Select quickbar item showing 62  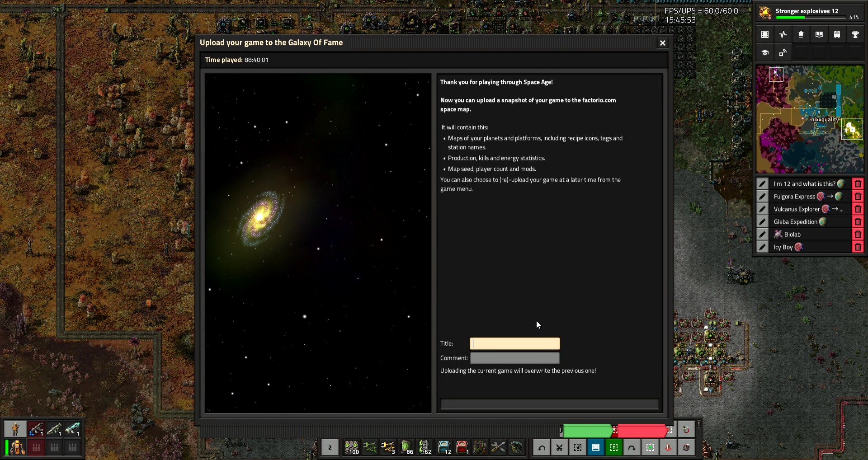pyautogui.click(x=424, y=447)
